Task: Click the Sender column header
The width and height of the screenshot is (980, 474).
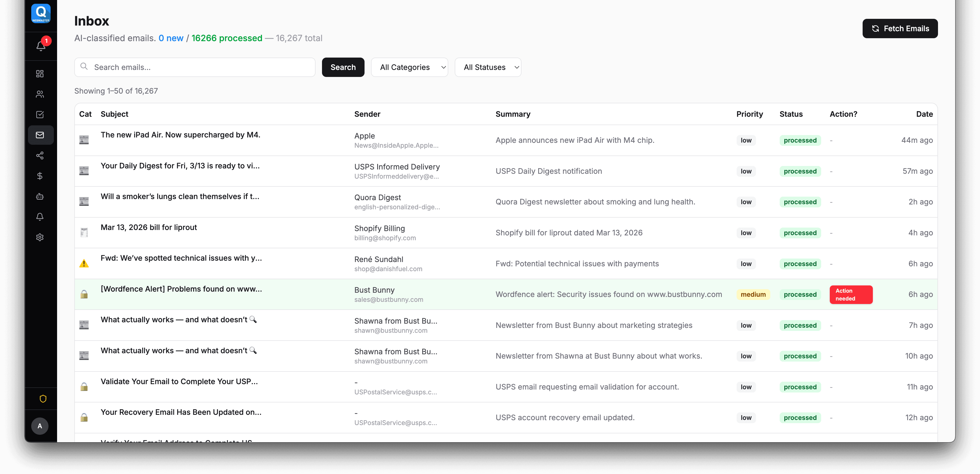Action: click(x=367, y=114)
